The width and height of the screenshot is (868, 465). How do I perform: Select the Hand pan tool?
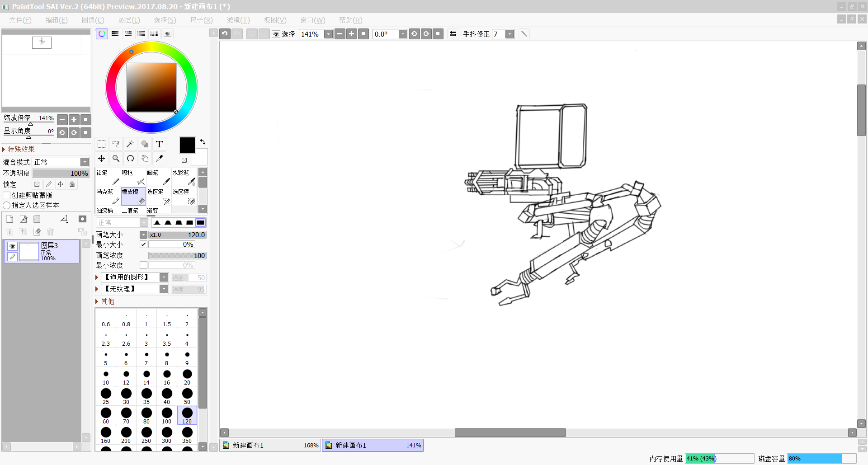click(x=145, y=159)
